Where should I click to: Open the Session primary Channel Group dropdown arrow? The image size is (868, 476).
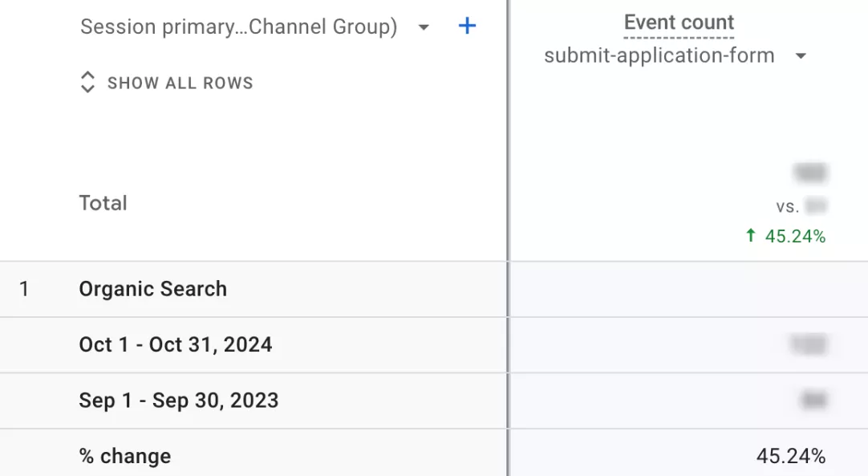click(x=424, y=27)
